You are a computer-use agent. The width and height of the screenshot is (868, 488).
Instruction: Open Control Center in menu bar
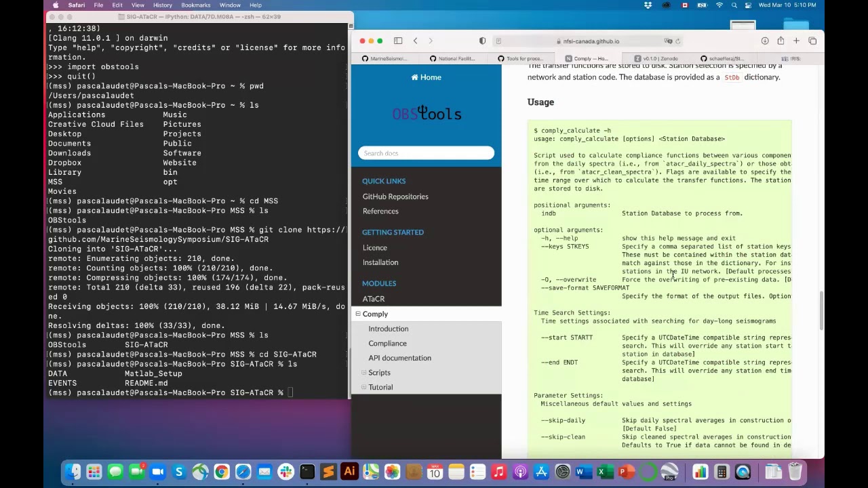coord(748,5)
